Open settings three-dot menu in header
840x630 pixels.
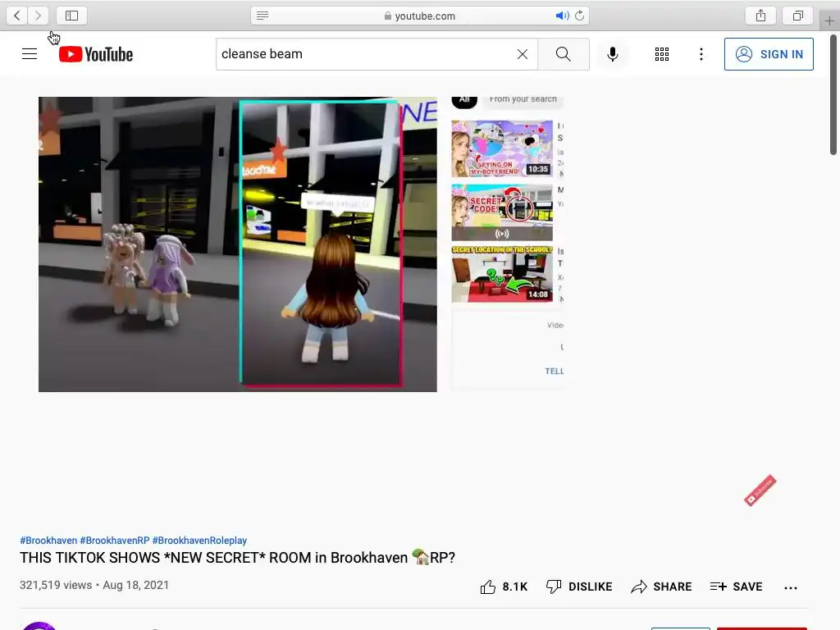(x=701, y=54)
